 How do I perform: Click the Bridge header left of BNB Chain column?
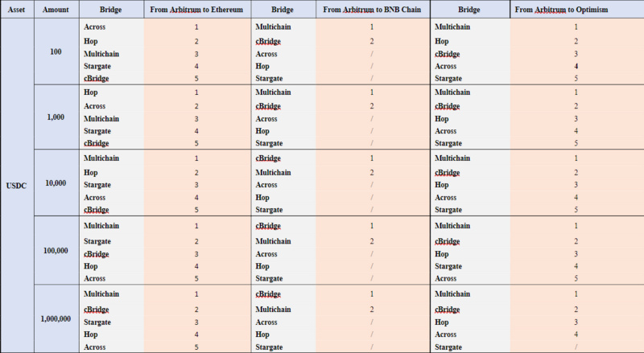coord(284,9)
